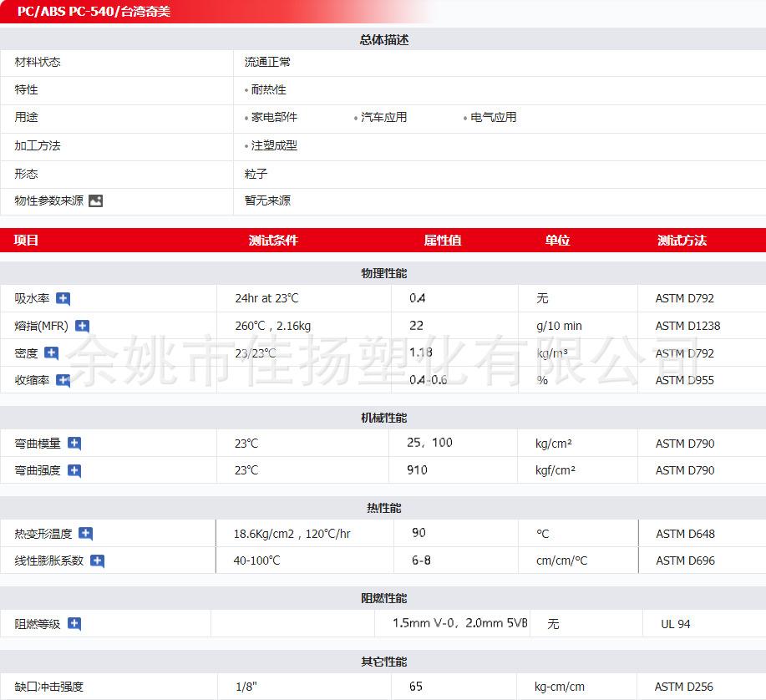
Task: Click the 其它性能 section header
Action: click(x=384, y=662)
